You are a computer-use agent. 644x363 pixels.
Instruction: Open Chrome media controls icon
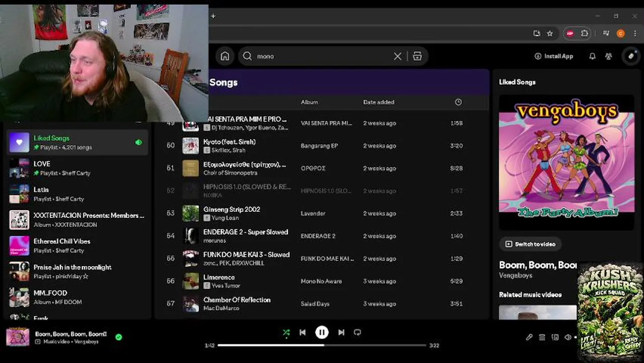point(606,33)
